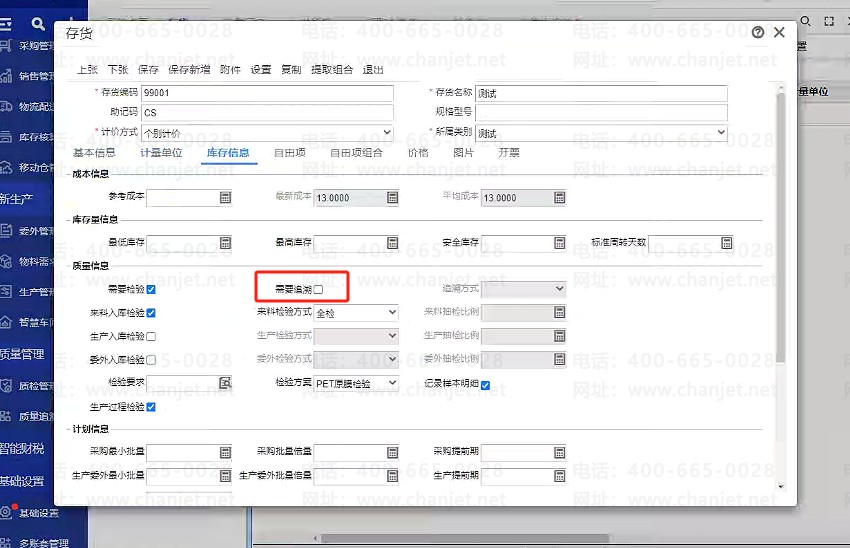Toggle 来料入库检验 checkbox
The height and width of the screenshot is (548, 850).
point(151,313)
